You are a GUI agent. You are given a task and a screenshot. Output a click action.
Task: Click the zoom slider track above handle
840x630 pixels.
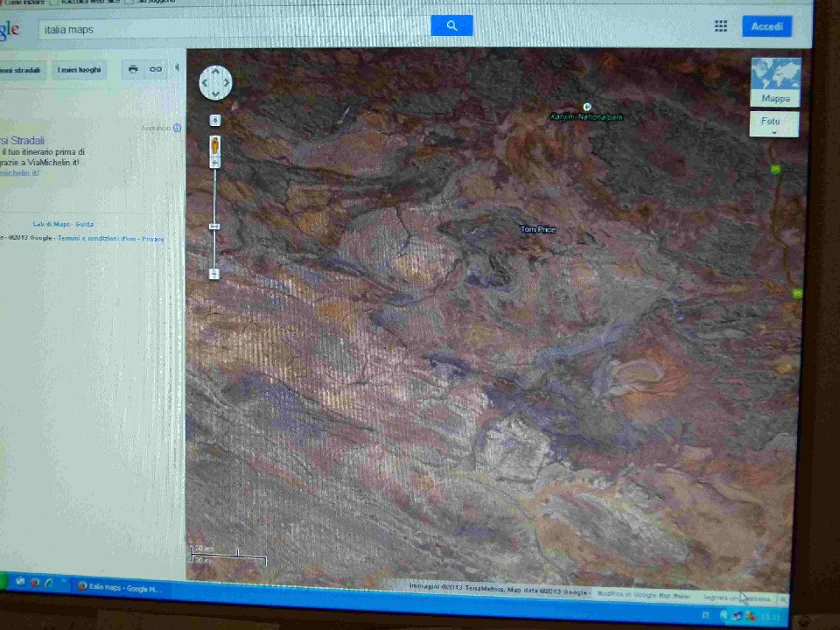coord(215,195)
